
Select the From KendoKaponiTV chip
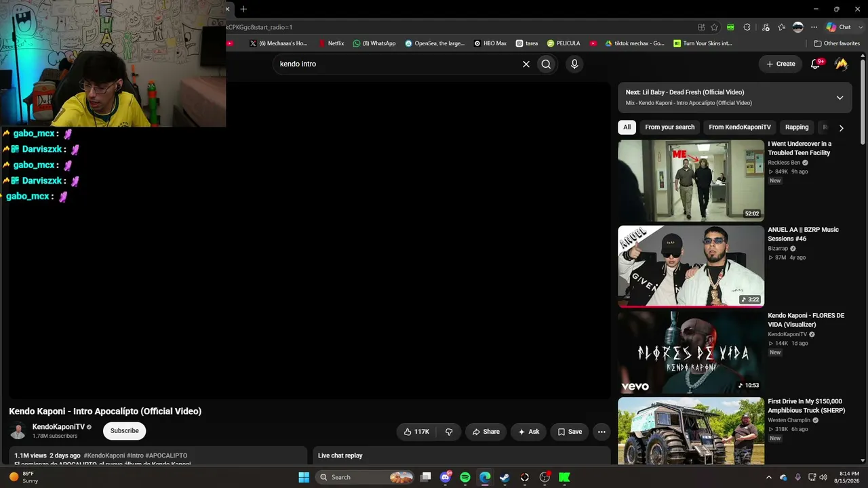[740, 127]
